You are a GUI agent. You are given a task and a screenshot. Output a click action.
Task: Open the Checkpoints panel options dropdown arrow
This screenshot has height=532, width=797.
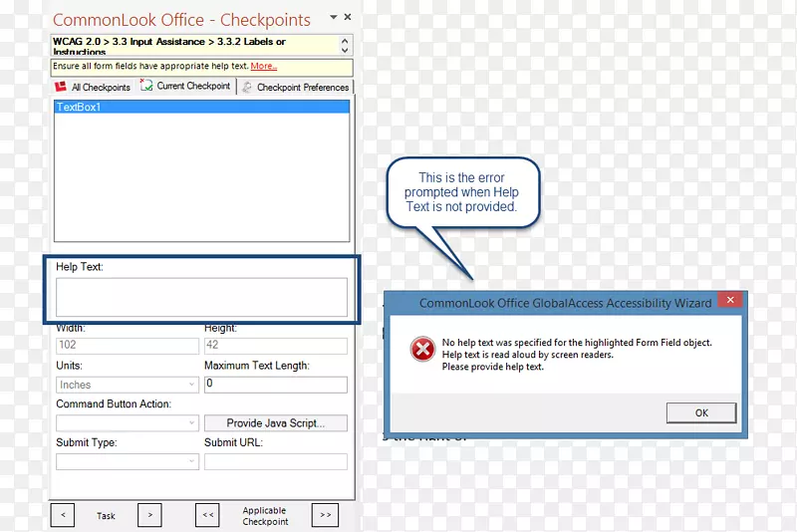click(x=334, y=17)
